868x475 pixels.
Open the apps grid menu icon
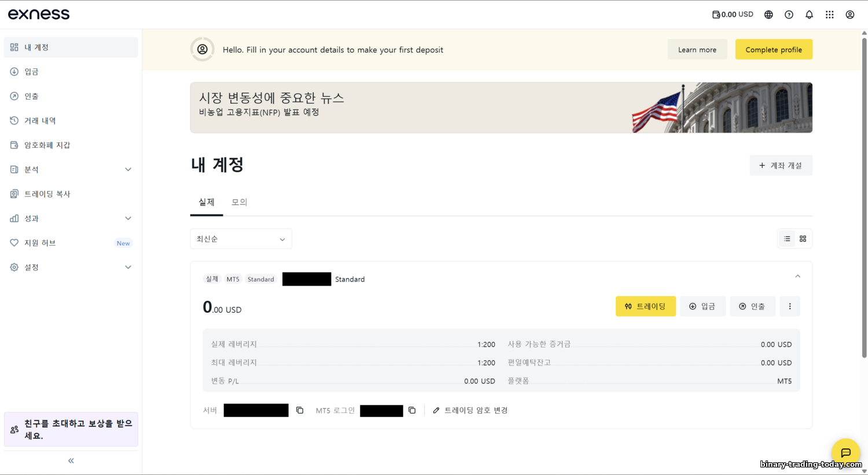tap(829, 14)
